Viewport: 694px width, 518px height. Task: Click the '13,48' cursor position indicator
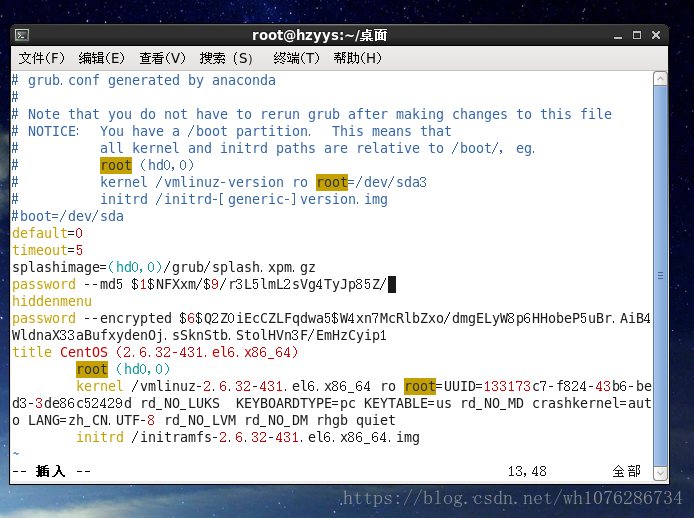pyautogui.click(x=527, y=471)
